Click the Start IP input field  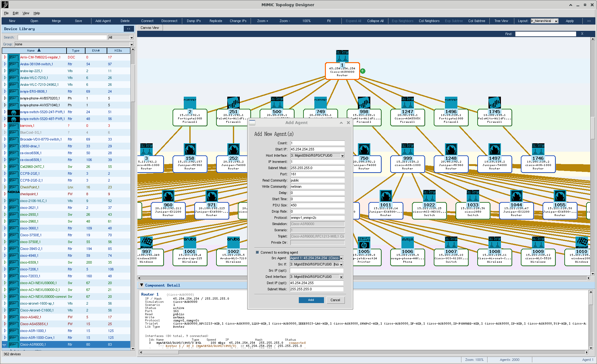coord(317,149)
